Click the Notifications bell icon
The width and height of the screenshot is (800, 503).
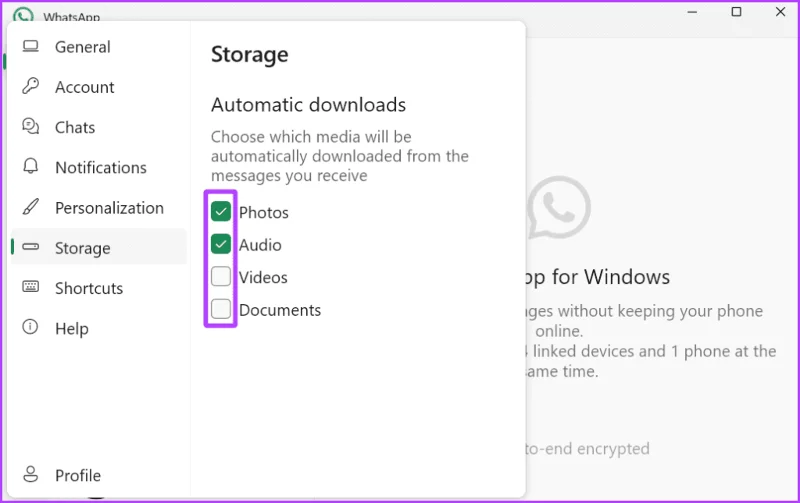point(31,166)
